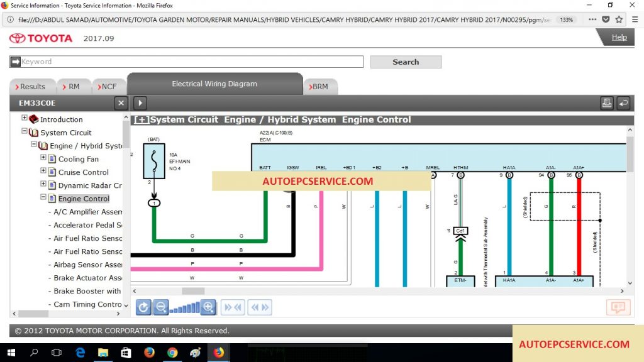Click the Help button

click(619, 37)
